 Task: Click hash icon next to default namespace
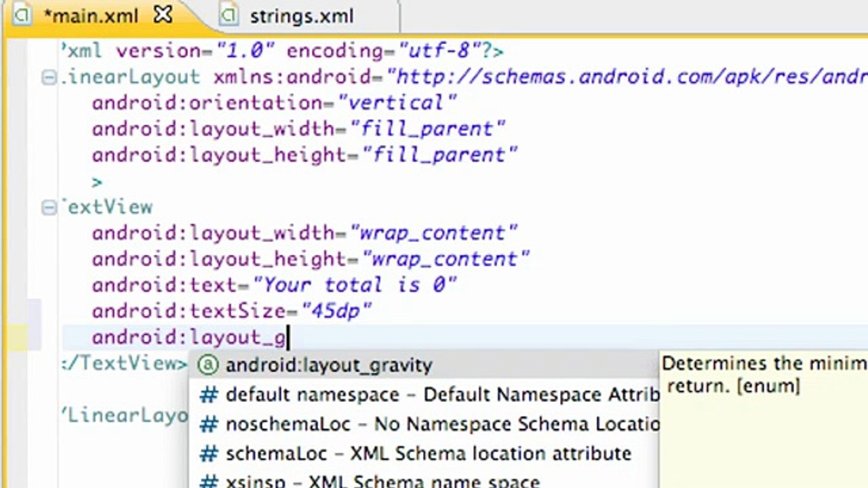point(209,394)
